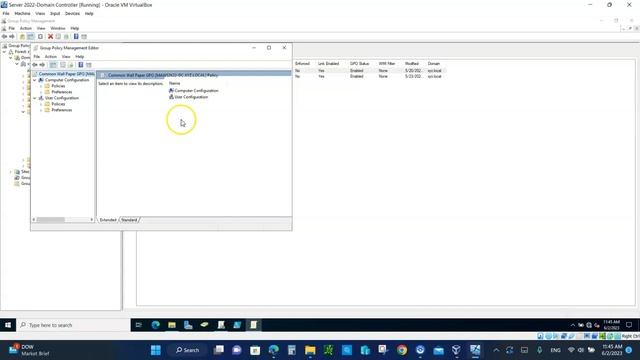The image size is (640, 360).
Task: Sort by Domain column header
Action: 434,64
